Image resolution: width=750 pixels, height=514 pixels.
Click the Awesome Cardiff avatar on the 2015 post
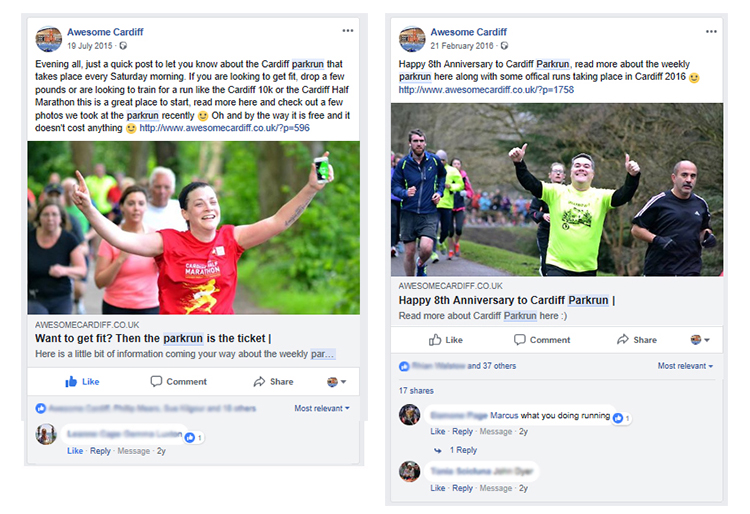tap(48, 39)
